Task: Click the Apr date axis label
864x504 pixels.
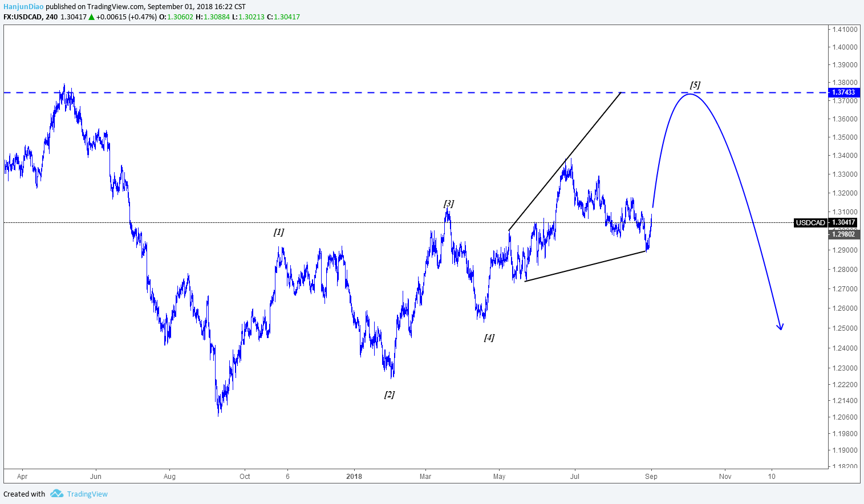Action: [22, 477]
